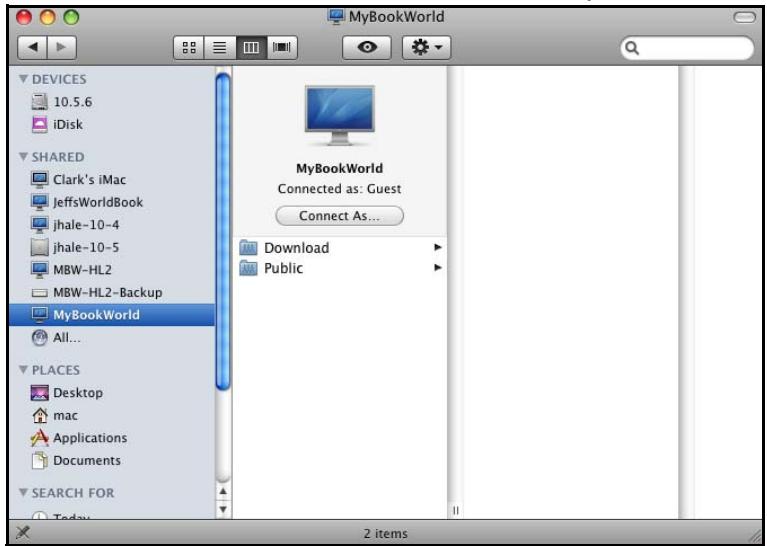The height and width of the screenshot is (546, 767).
Task: Expand Public folder with its arrow
Action: coord(438,268)
